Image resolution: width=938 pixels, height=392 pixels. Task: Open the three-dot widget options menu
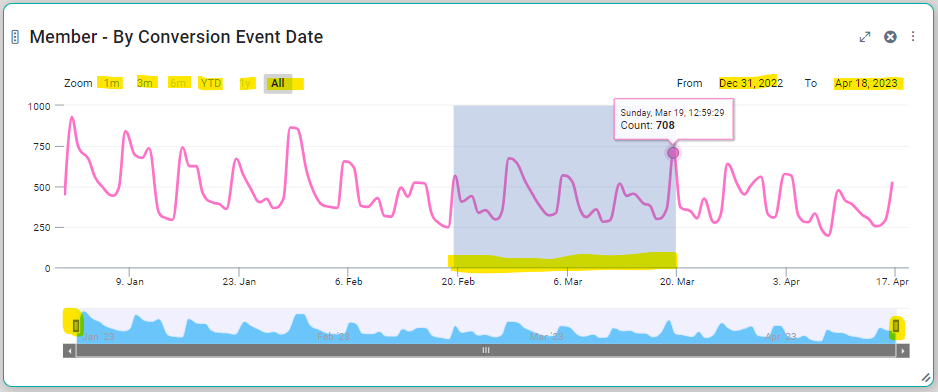coord(913,37)
